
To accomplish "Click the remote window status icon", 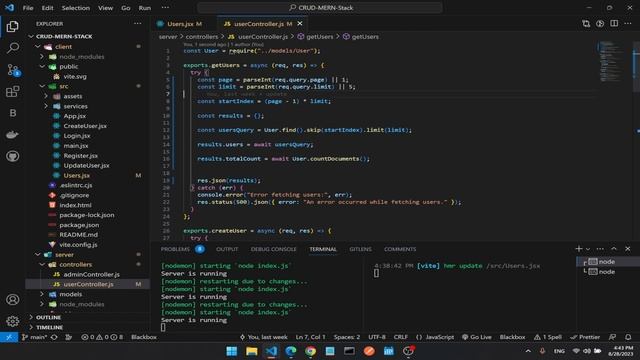I will pyautogui.click(x=9, y=337).
